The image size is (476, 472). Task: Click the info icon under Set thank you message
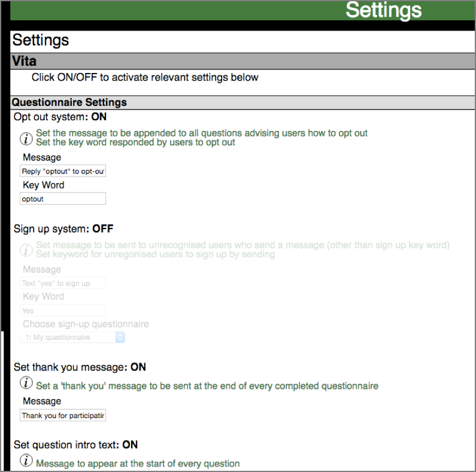(x=26, y=383)
